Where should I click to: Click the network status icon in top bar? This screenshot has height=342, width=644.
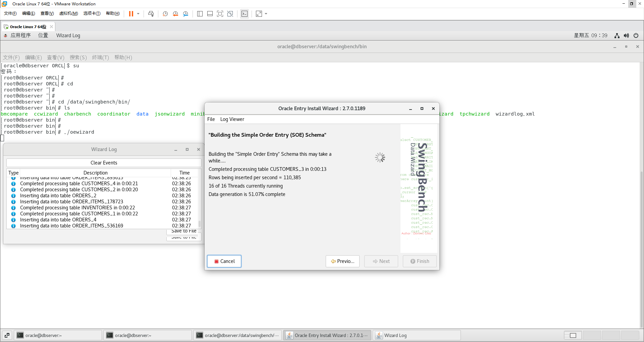coord(617,36)
